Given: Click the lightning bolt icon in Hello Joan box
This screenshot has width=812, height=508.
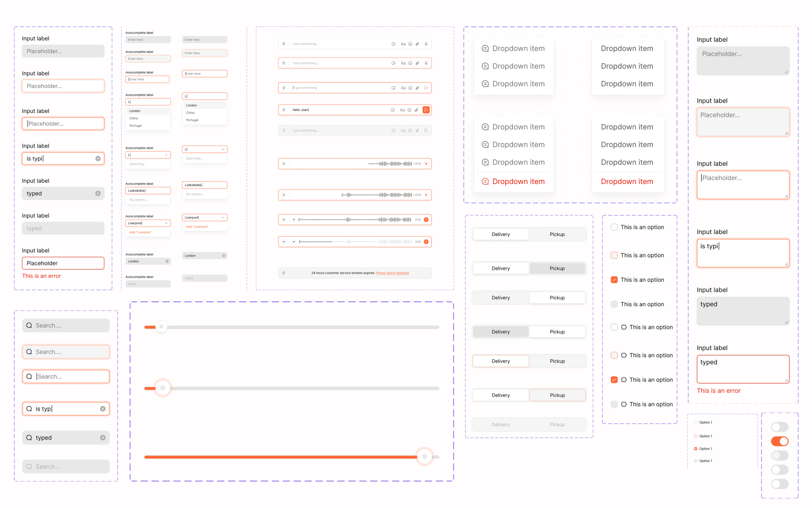Looking at the screenshot, I should coord(284,110).
